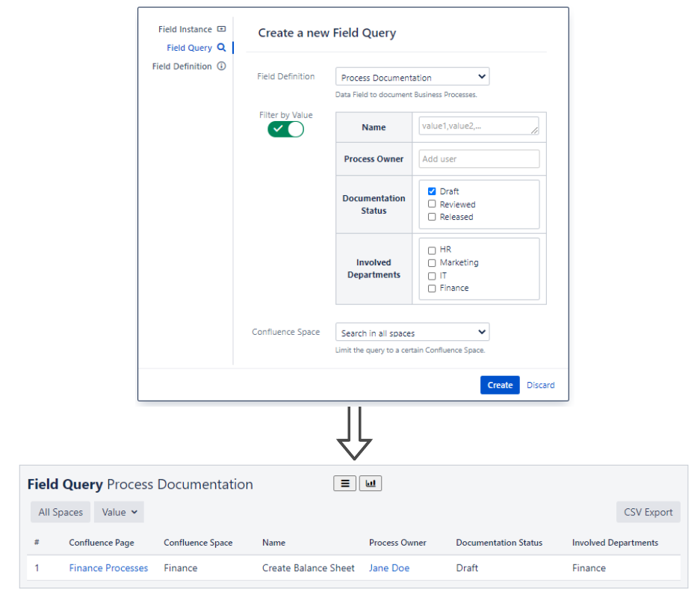This screenshot has height=598, width=700.
Task: Click the Create button
Action: pos(500,385)
